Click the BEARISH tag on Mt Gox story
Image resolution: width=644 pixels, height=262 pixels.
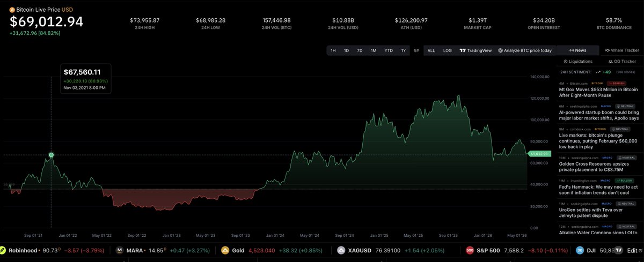point(616,83)
